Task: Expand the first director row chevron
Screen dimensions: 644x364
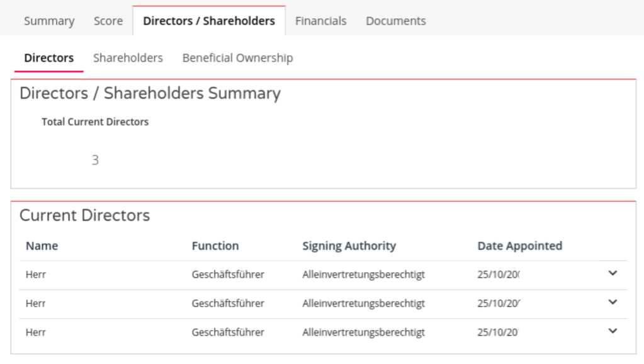Action: (613, 273)
